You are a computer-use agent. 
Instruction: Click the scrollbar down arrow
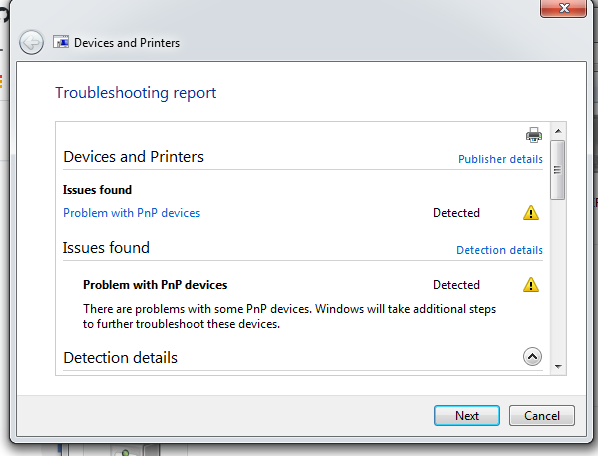[558, 367]
